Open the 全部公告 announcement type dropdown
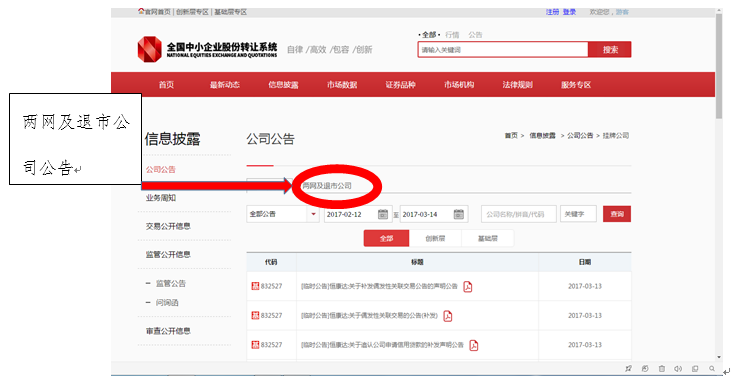The image size is (746, 382). (x=283, y=214)
